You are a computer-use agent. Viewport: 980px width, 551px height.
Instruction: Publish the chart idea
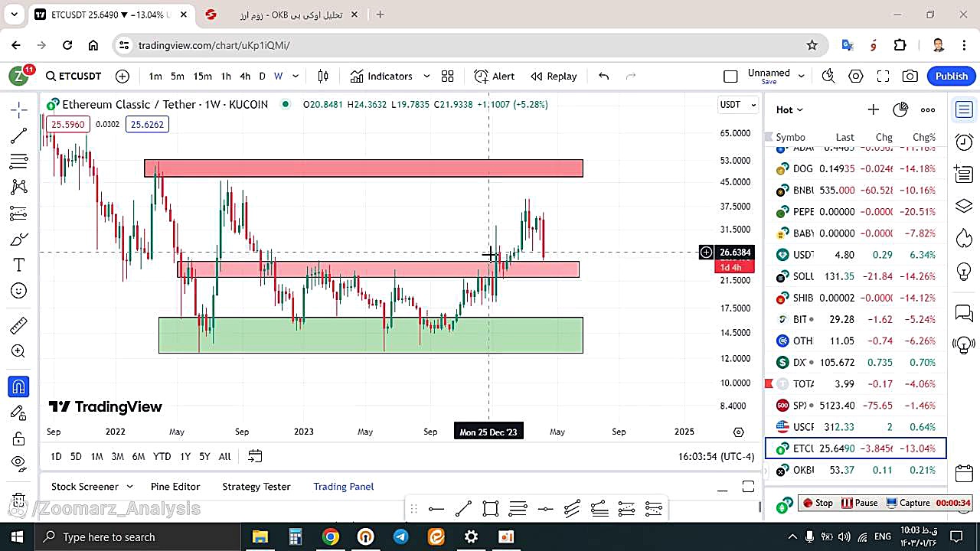pos(952,76)
